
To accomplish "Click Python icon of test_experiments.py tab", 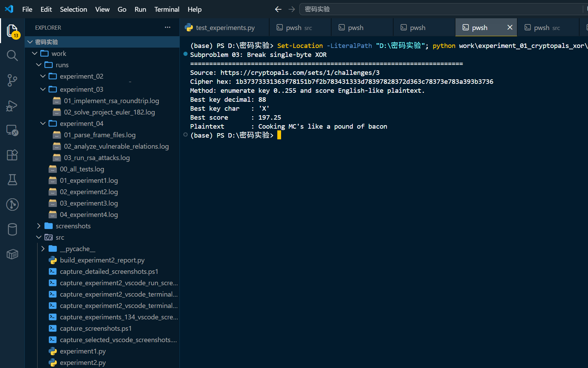I will pyautogui.click(x=189, y=28).
